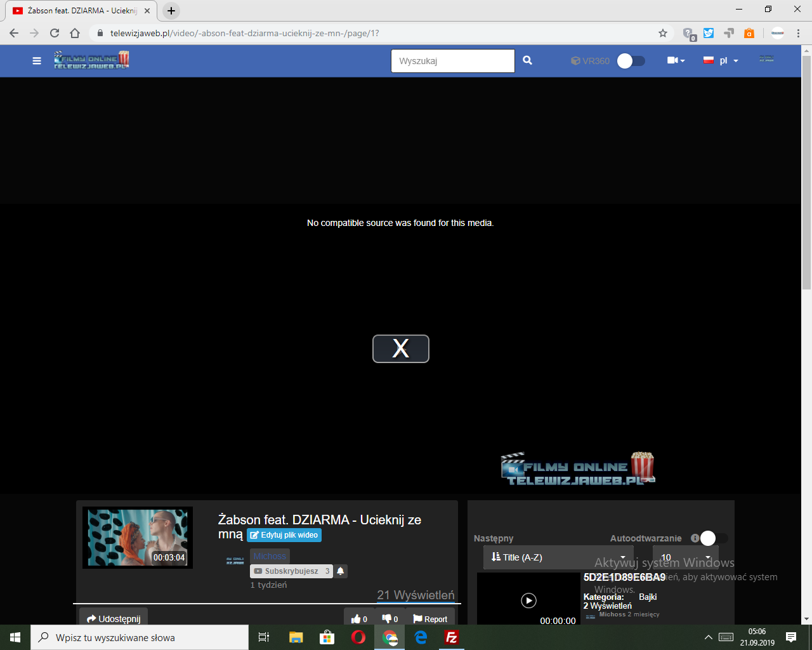812x650 pixels.
Task: Go to the browser home page
Action: pyautogui.click(x=75, y=33)
